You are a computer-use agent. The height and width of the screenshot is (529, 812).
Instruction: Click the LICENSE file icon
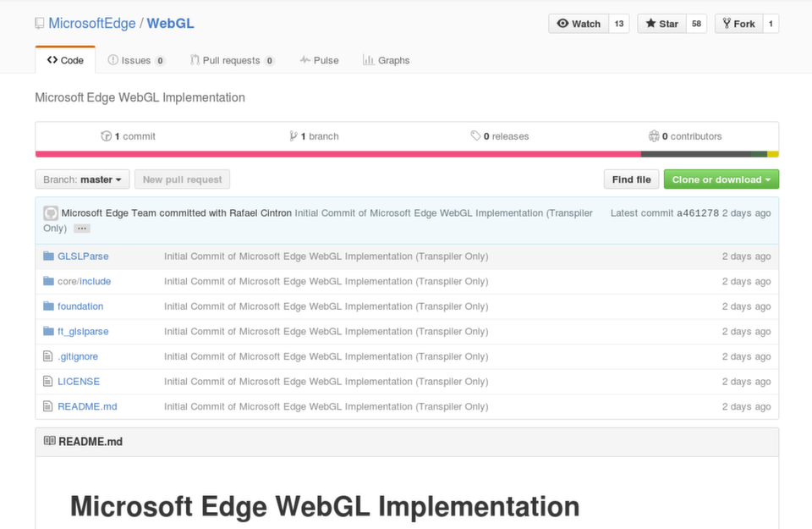pyautogui.click(x=47, y=382)
